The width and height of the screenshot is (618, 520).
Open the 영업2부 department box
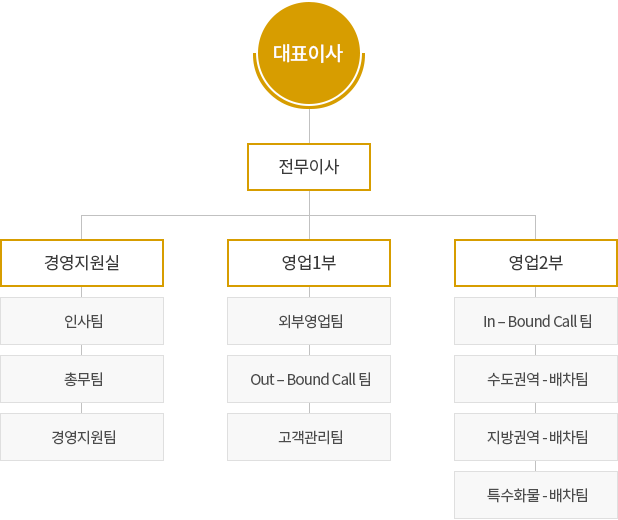click(x=536, y=263)
